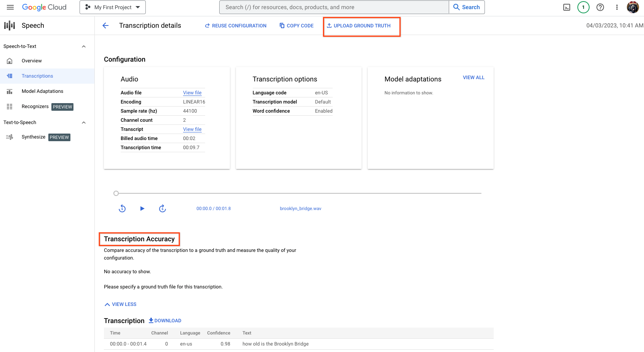The width and height of the screenshot is (644, 352).
Task: Select Transcriptions in the Speech-to-Text sidebar
Action: coord(37,76)
